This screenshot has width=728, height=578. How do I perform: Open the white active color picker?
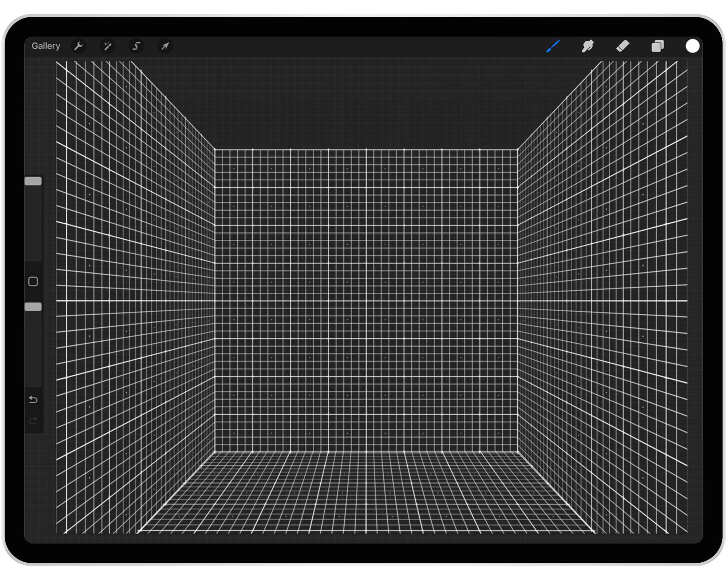click(692, 46)
